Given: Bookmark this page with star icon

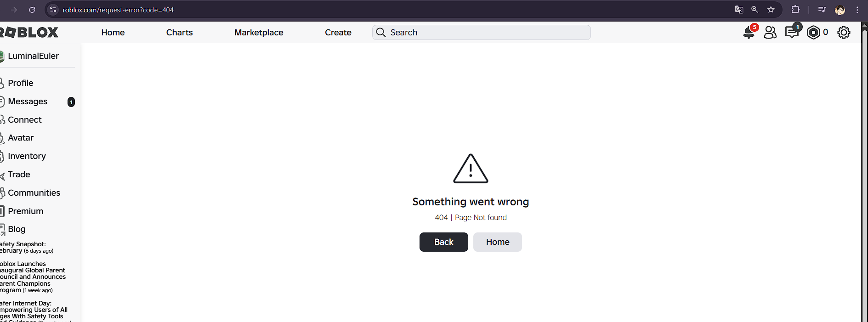Looking at the screenshot, I should [771, 10].
